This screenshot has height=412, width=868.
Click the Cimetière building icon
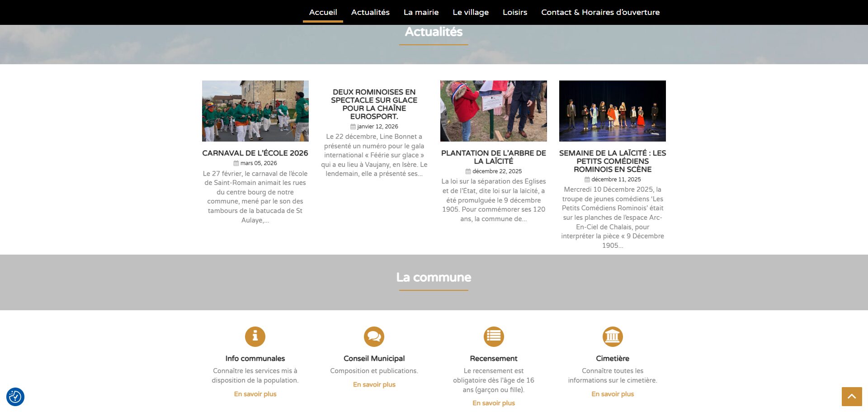tap(613, 337)
